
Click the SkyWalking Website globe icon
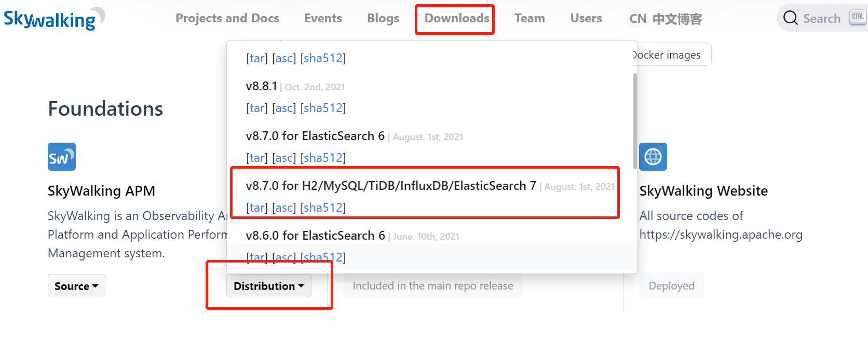point(653,157)
